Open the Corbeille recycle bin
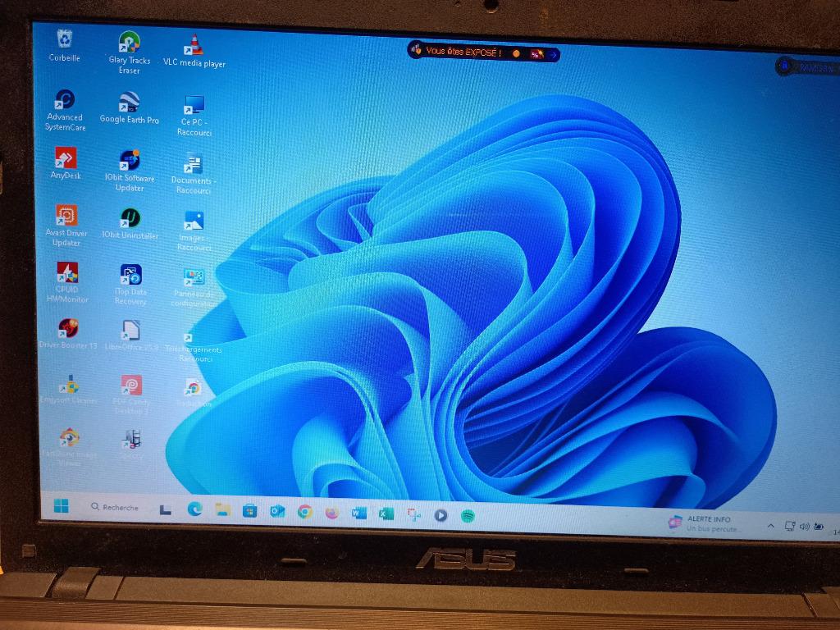Screen dimensions: 840x630 [x=65, y=39]
